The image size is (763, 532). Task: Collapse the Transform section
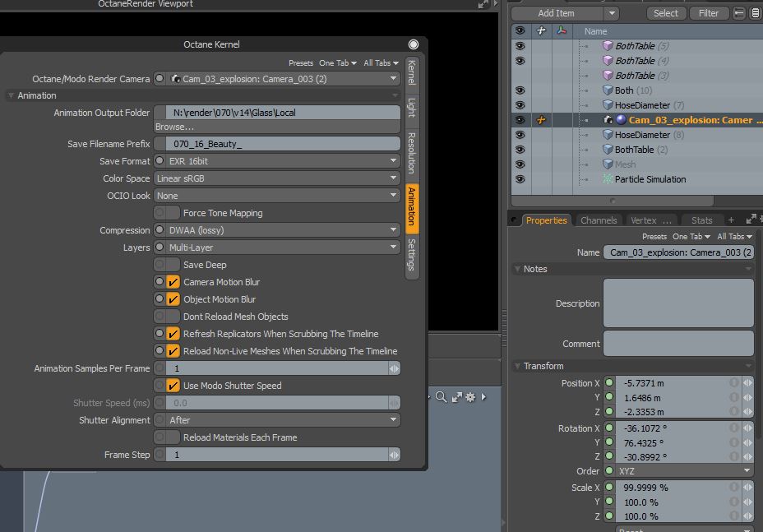517,366
